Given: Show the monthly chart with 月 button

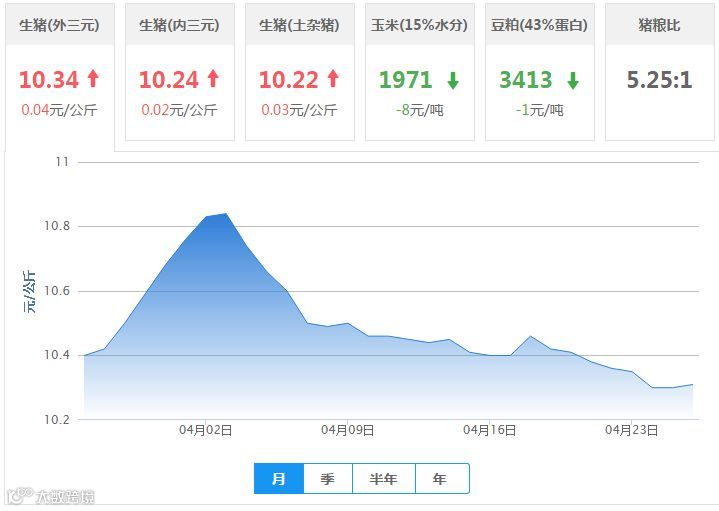Looking at the screenshot, I should coord(279,478).
